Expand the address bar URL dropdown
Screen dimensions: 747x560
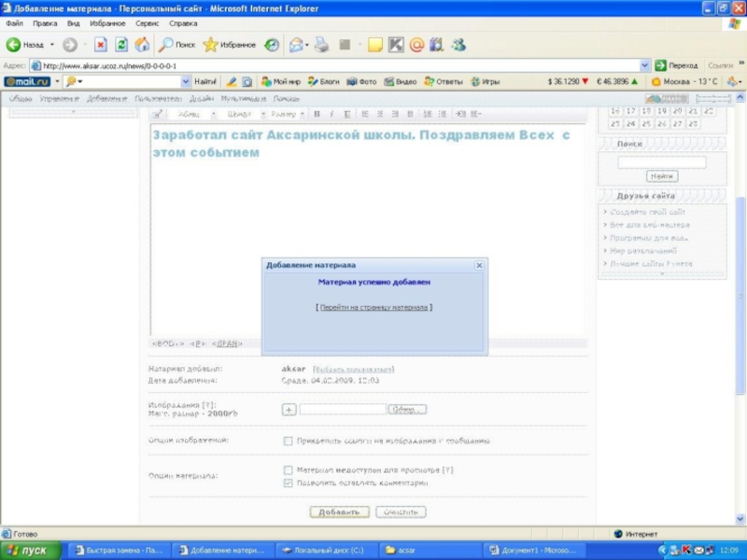click(x=645, y=65)
